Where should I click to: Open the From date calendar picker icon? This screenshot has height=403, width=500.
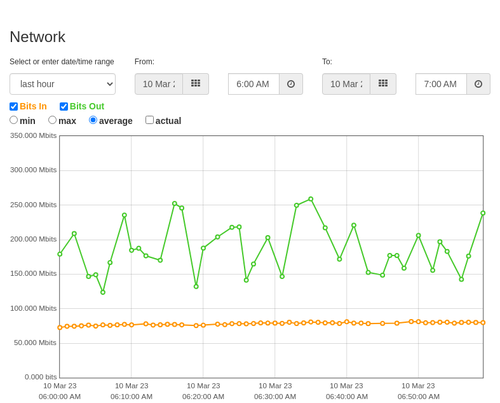pos(196,84)
